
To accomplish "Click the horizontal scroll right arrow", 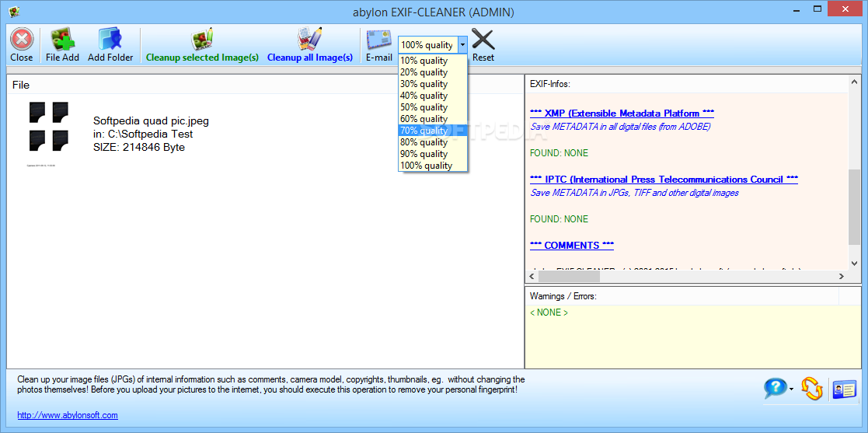I will [x=842, y=276].
